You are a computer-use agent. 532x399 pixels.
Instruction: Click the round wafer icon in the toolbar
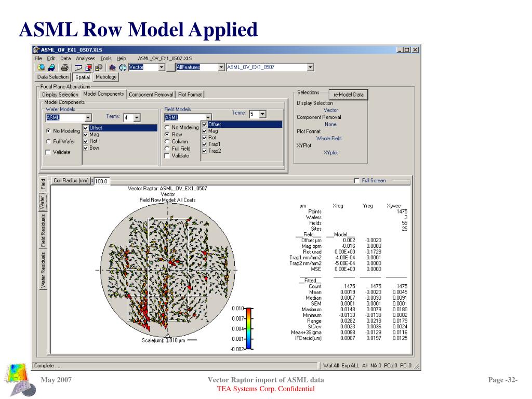(x=123, y=67)
